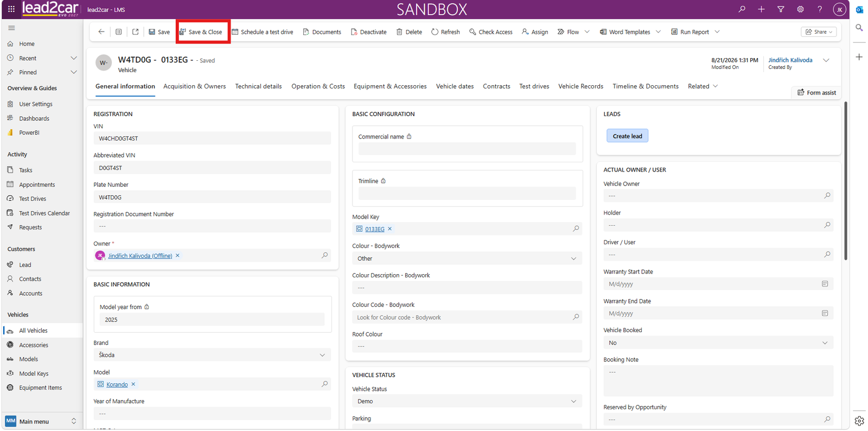The image size is (868, 431).
Task: Click the help question mark icon
Action: click(x=820, y=9)
